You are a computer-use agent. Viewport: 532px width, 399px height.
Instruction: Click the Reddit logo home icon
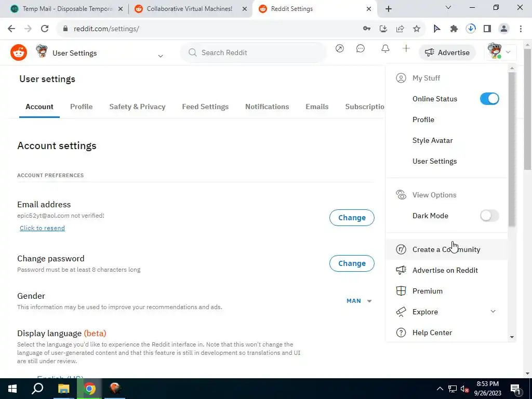pyautogui.click(x=19, y=52)
